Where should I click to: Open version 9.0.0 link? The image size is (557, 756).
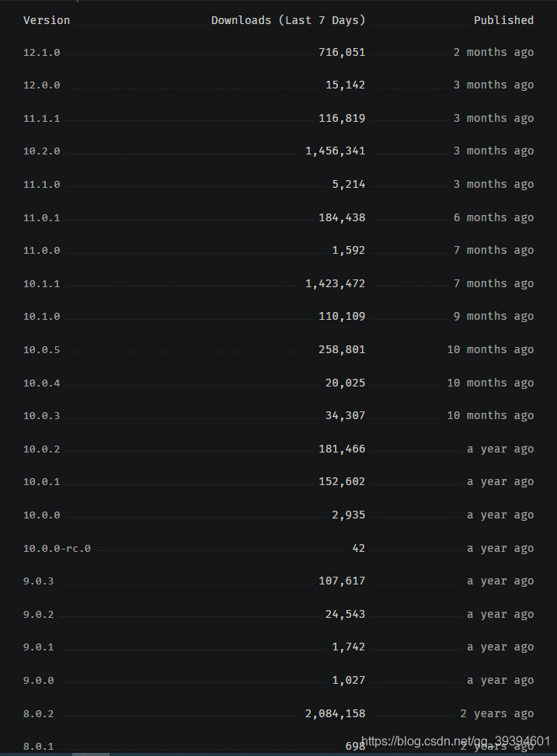[38, 681]
